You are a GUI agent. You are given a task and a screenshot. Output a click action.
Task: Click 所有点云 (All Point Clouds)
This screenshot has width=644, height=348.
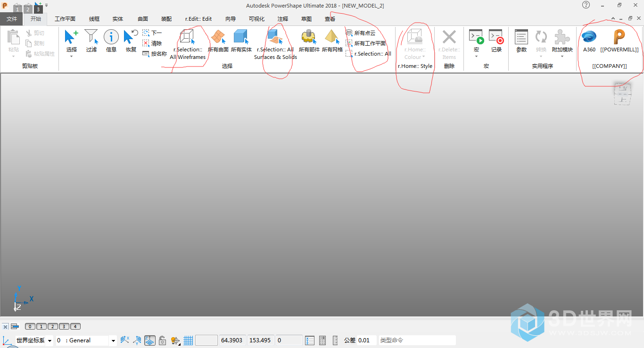coord(361,33)
